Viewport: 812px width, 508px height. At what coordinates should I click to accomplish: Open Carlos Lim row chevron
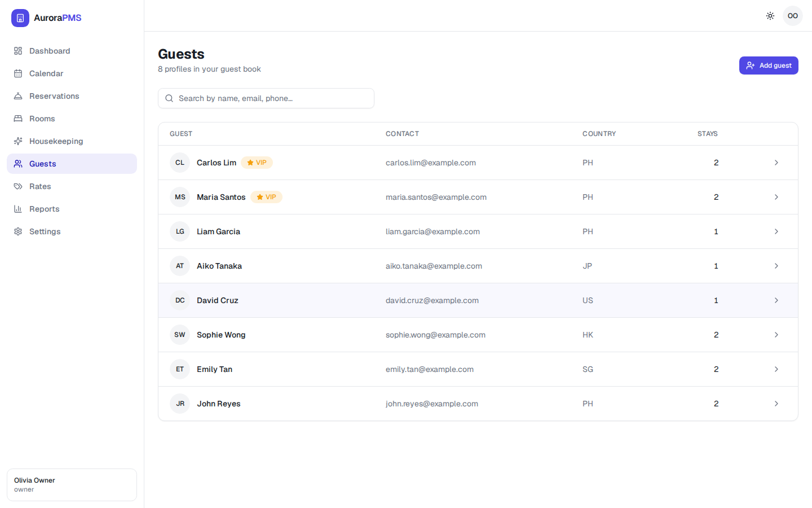click(x=776, y=163)
